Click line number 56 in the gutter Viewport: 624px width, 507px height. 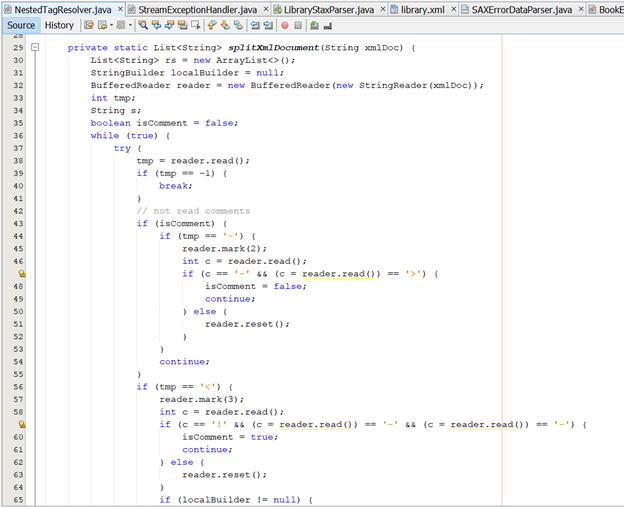click(x=18, y=387)
